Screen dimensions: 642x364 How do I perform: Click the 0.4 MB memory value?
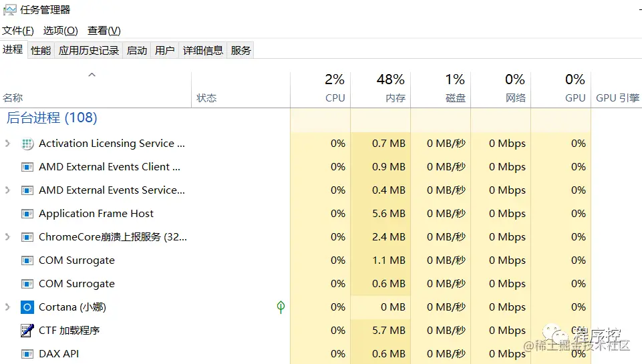pos(389,190)
